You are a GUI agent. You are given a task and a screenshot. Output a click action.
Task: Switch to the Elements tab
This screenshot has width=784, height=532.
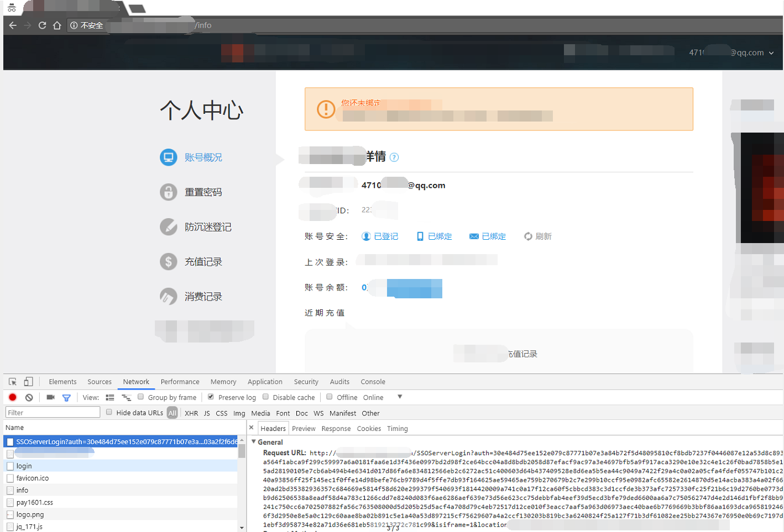(x=62, y=382)
